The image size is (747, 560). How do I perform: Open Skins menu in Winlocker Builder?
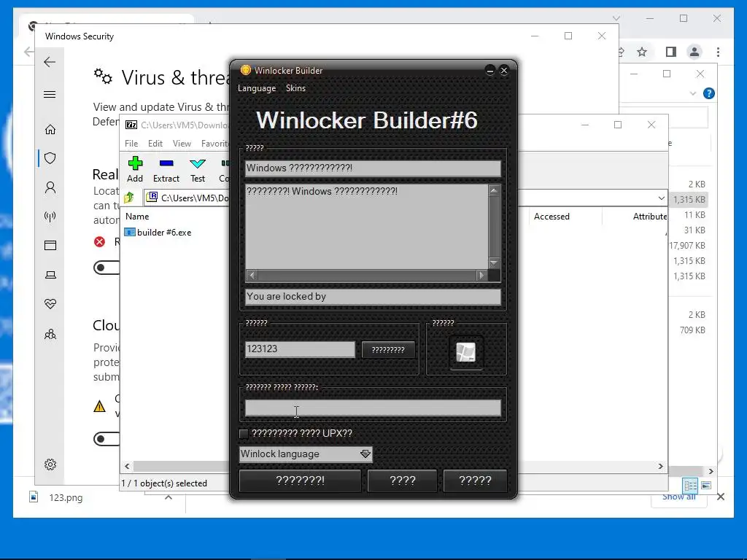pos(295,88)
